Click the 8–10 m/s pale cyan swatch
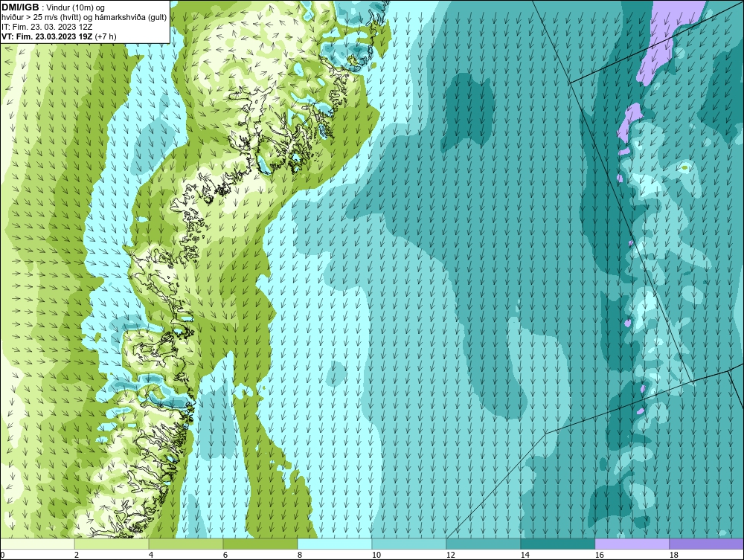This screenshot has width=744, height=560. pos(335,544)
